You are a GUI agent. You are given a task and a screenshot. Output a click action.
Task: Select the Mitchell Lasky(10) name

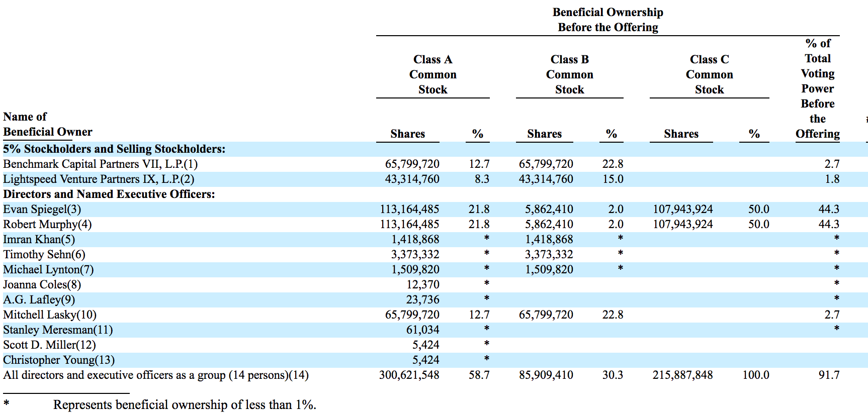point(50,315)
